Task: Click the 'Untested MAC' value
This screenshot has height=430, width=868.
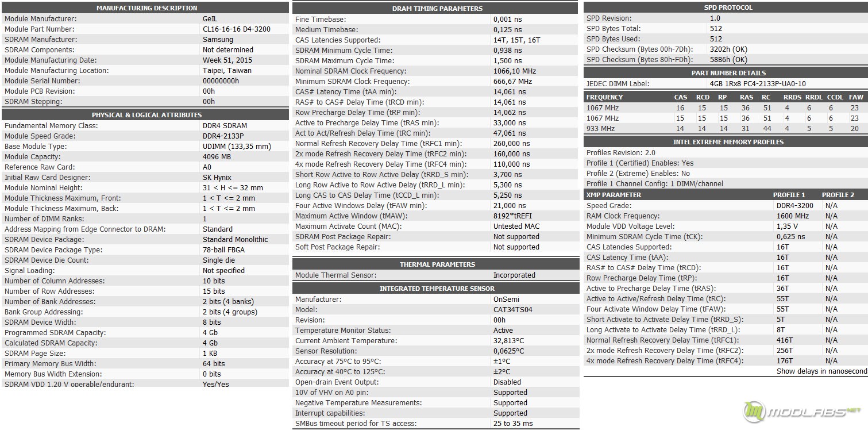Action: point(516,226)
